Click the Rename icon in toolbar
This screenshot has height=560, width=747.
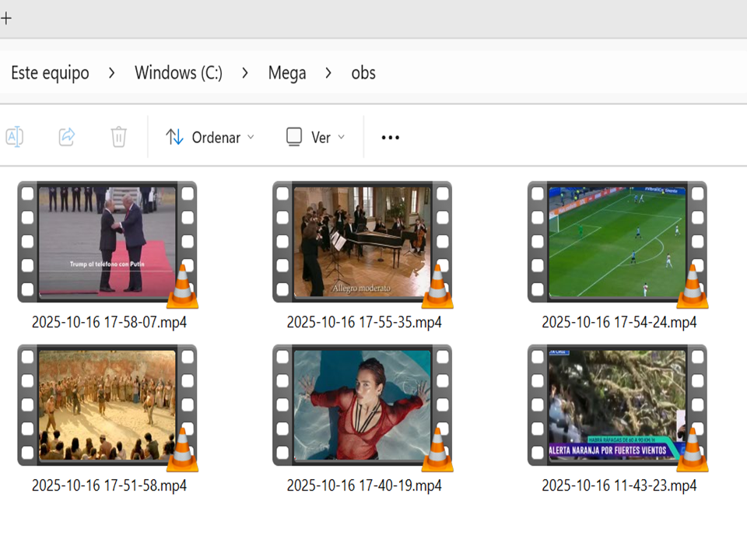click(x=14, y=138)
